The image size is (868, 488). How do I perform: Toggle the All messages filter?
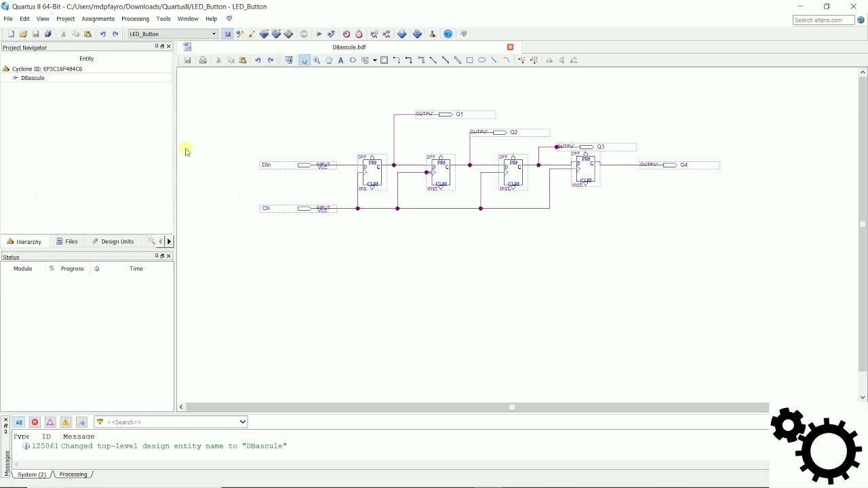19,422
